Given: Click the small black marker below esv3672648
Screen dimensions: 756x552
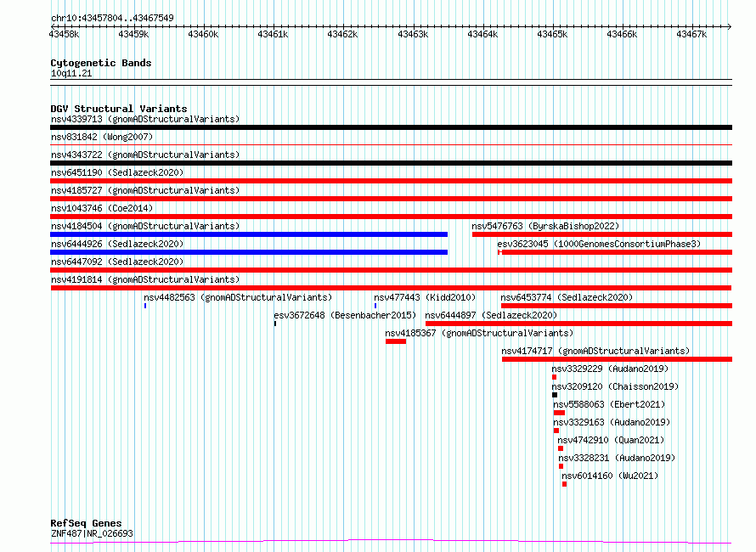Looking at the screenshot, I should (275, 324).
